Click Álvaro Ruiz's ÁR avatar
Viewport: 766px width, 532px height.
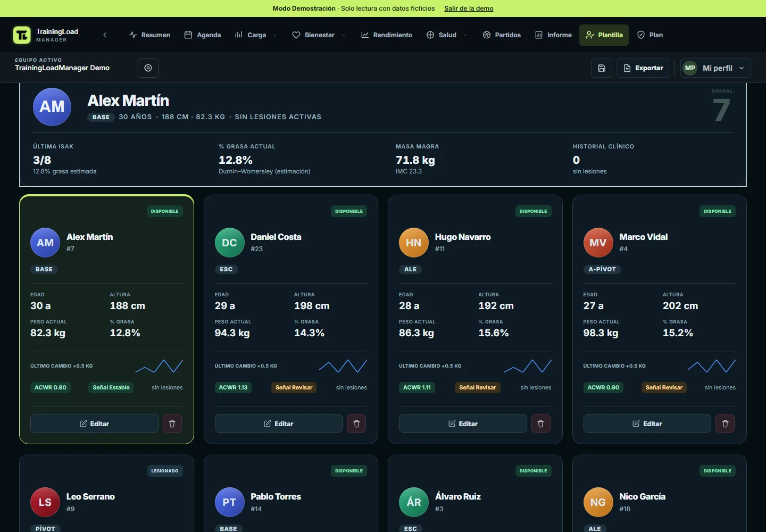coord(414,502)
